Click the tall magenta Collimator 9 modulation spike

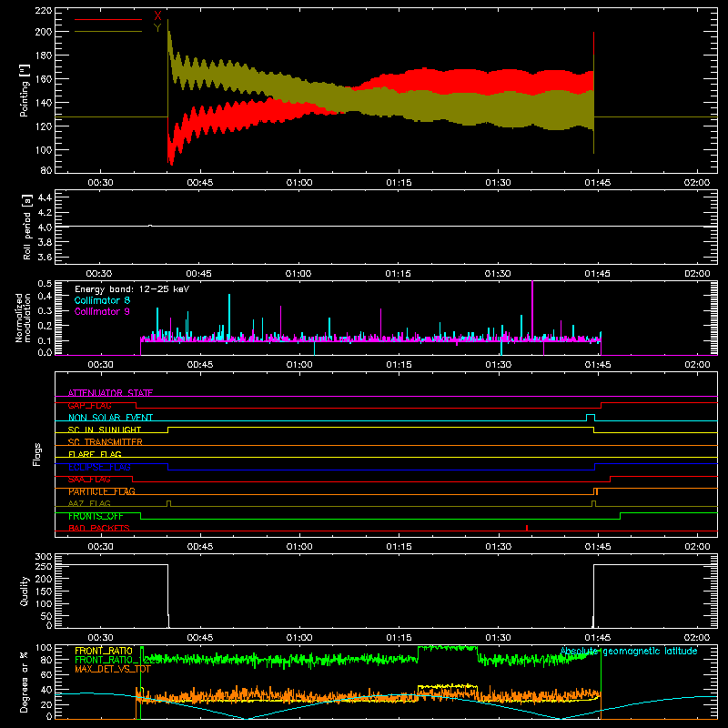tap(532, 311)
